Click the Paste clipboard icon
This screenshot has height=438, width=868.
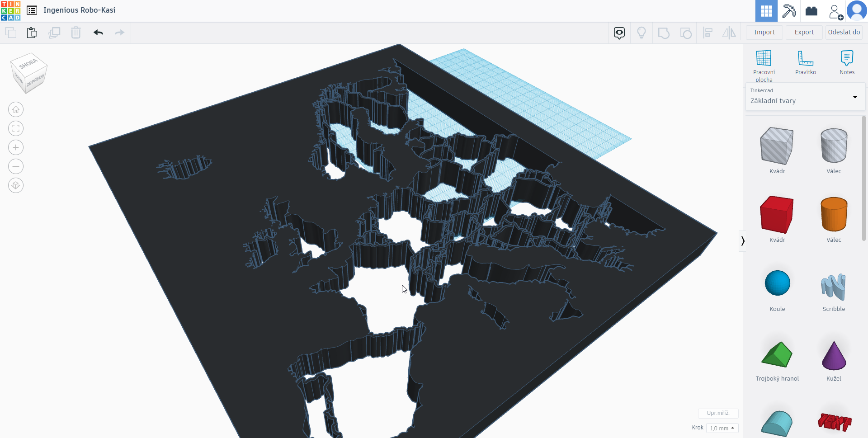coord(32,33)
